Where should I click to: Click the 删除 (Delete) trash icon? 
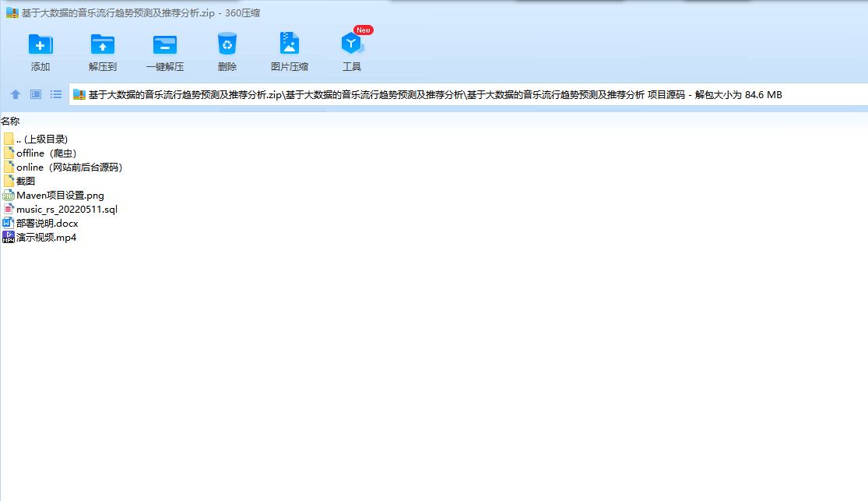point(227,44)
